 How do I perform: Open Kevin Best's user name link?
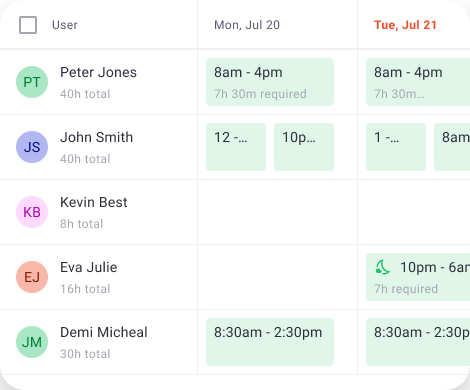tap(94, 202)
